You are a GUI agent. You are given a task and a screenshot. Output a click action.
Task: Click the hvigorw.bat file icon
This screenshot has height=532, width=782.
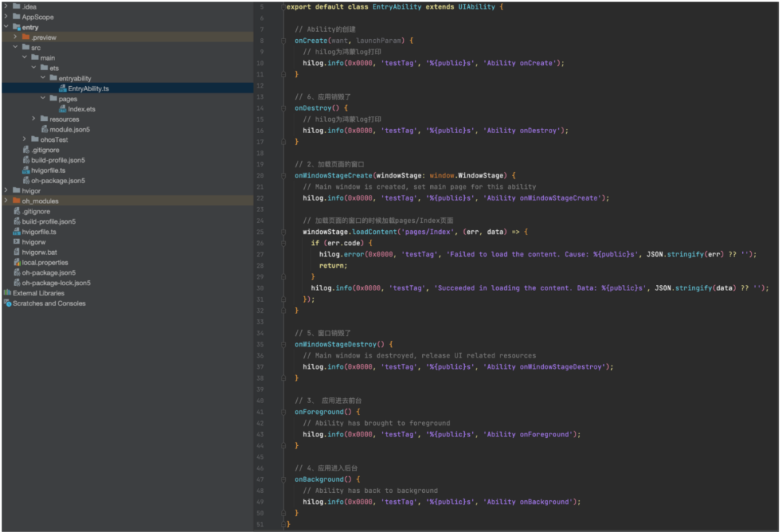tap(17, 252)
